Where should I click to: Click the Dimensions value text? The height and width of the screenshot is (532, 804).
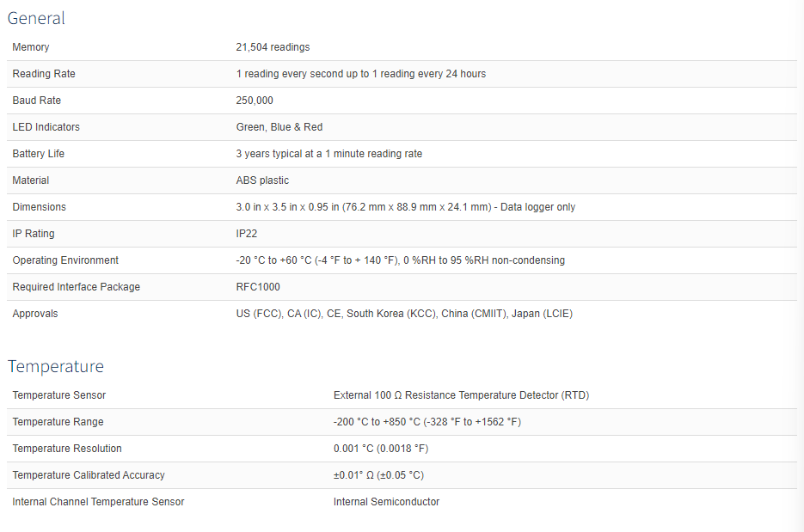tap(406, 207)
